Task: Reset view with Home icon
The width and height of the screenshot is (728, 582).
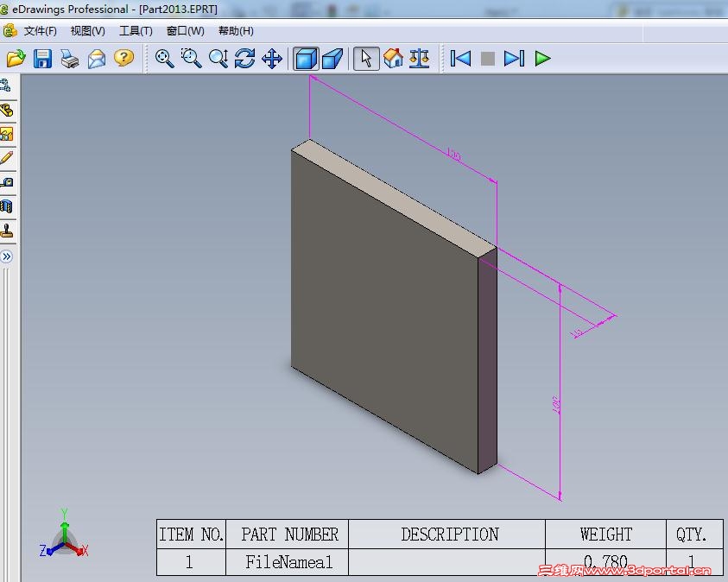Action: [x=393, y=59]
